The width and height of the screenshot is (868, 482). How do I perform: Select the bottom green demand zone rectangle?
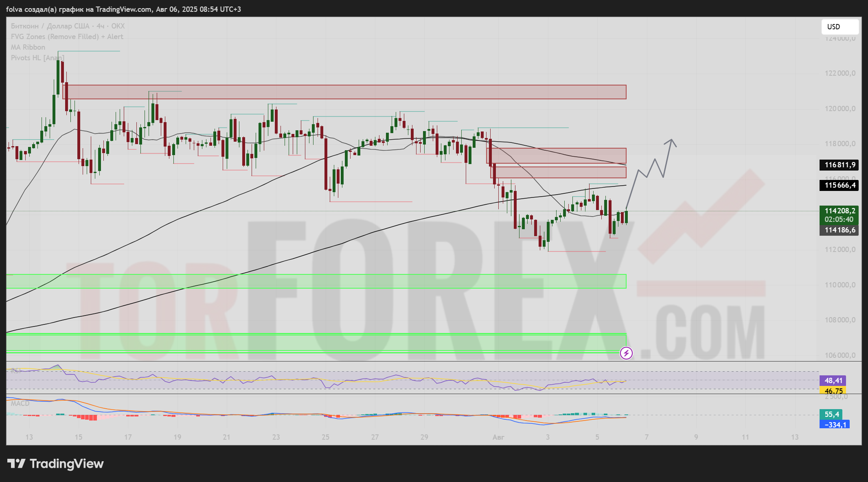(x=316, y=343)
